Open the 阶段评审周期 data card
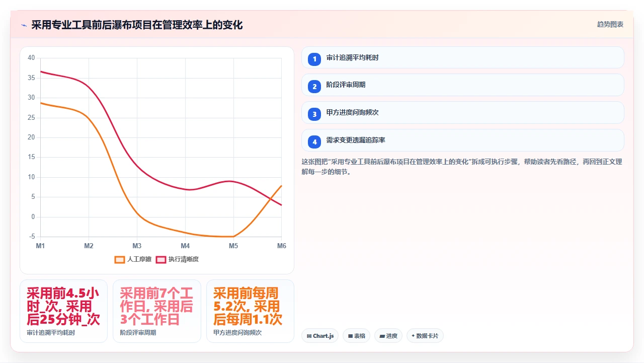644x363 pixels. coord(157,311)
